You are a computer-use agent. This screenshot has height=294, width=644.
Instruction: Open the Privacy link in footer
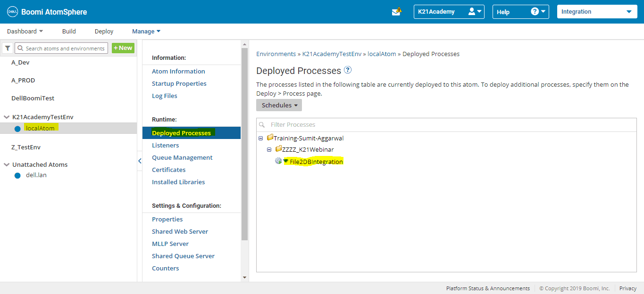[628, 288]
